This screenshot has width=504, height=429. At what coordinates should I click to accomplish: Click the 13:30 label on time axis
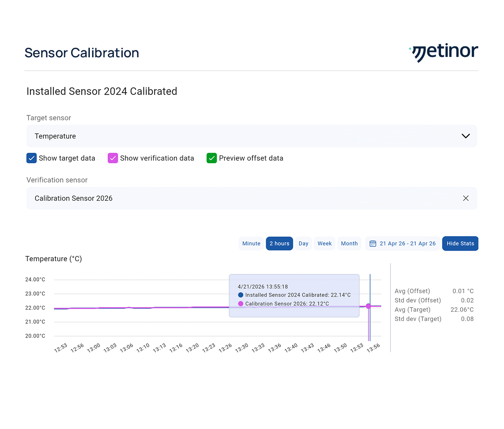242,348
